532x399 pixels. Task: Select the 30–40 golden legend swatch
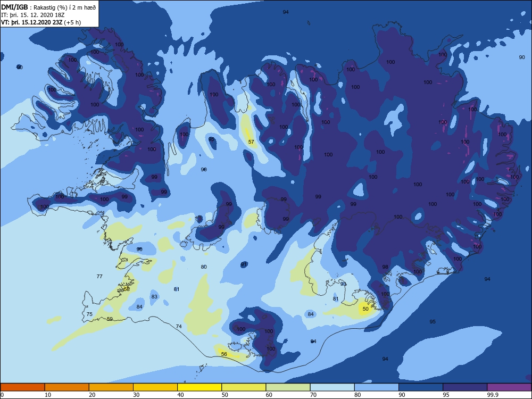(x=155, y=387)
